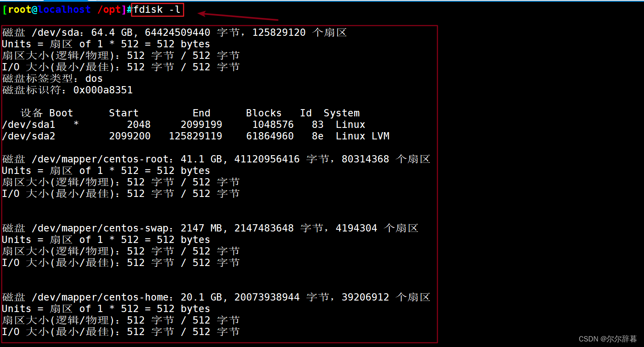Image resolution: width=644 pixels, height=347 pixels.
Task: Click the 'Start' column header
Action: coord(124,113)
